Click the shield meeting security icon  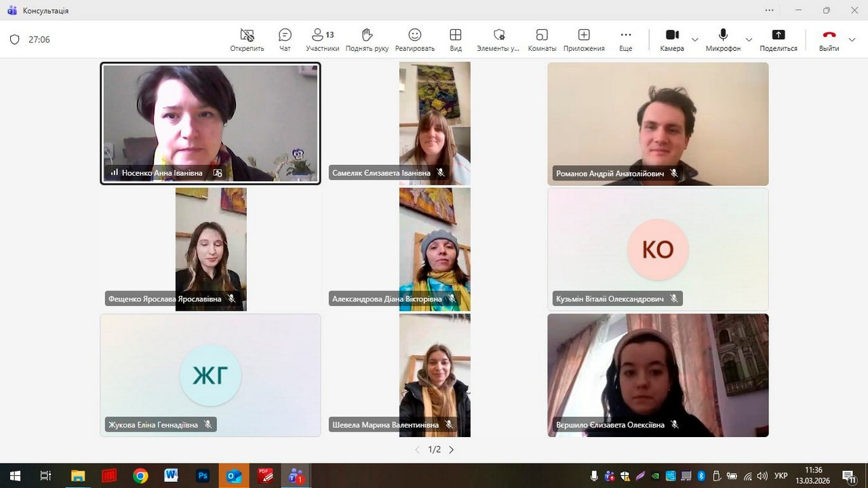pyautogui.click(x=15, y=39)
